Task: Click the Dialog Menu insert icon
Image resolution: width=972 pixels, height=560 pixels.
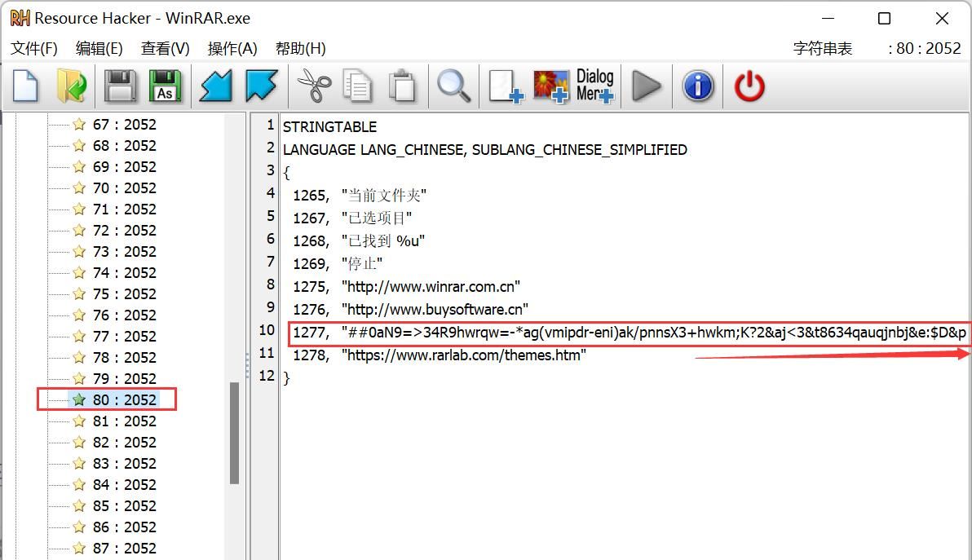Action: 595,86
